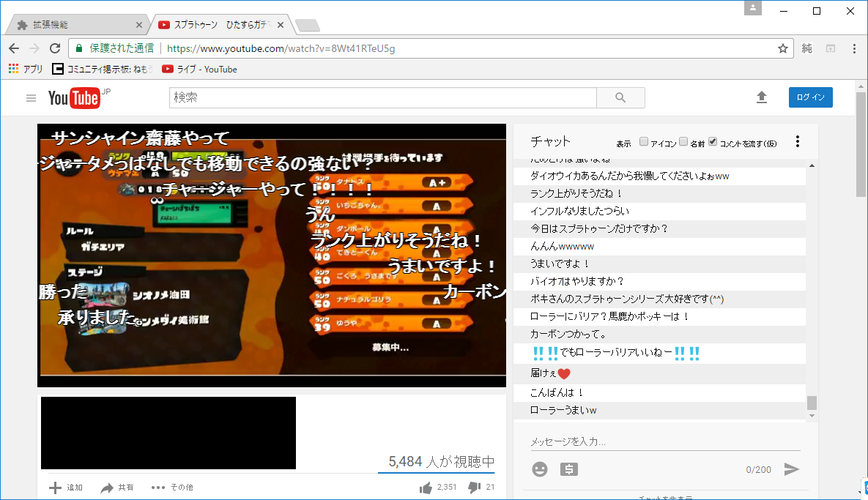
Task: Go to the YouTube home logo
Action: coord(74,98)
